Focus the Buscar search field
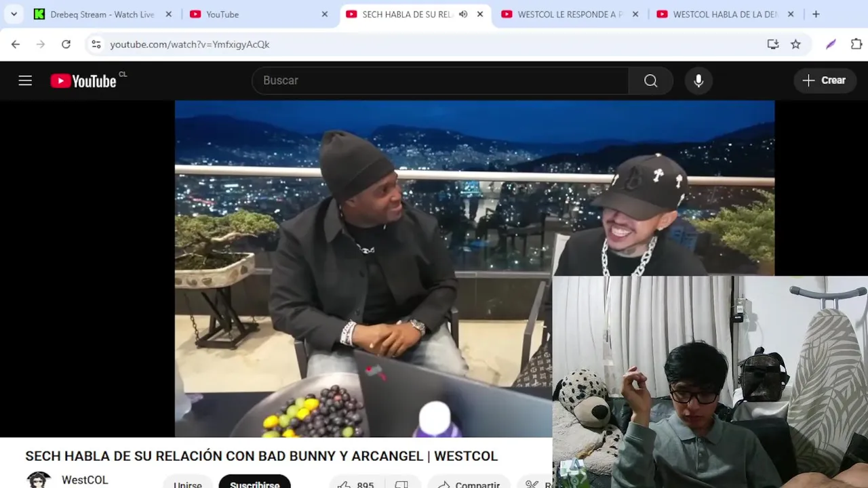This screenshot has height=488, width=868. pyautogui.click(x=440, y=81)
